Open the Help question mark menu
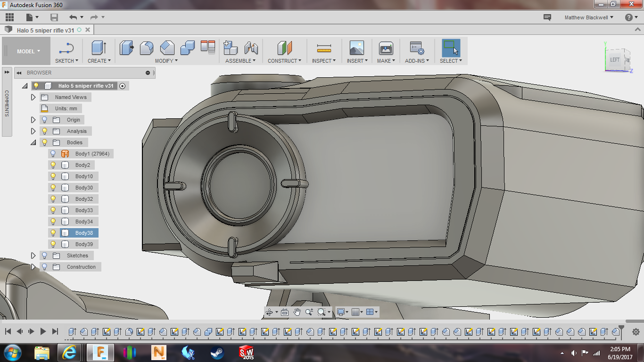The height and width of the screenshot is (362, 644). tap(631, 17)
